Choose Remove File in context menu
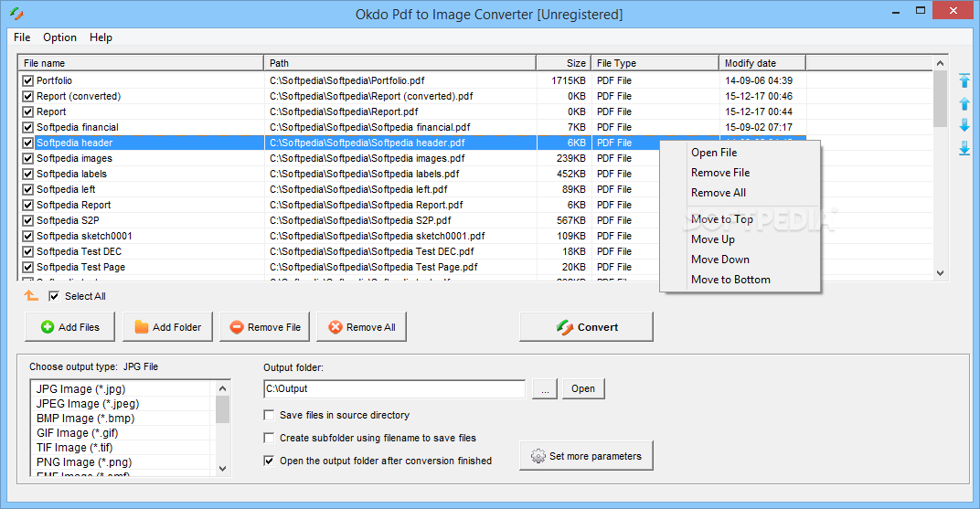Viewport: 980px width, 509px height. click(x=740, y=173)
